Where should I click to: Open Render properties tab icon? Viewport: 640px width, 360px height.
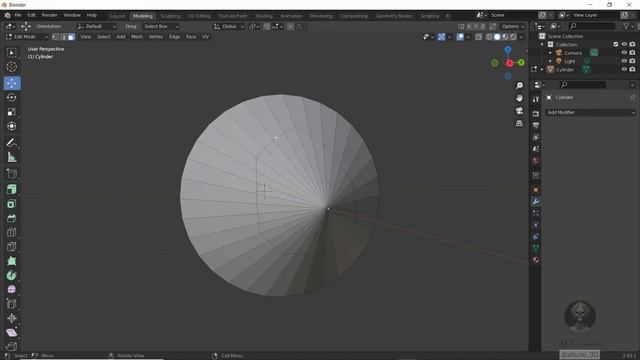pyautogui.click(x=536, y=113)
